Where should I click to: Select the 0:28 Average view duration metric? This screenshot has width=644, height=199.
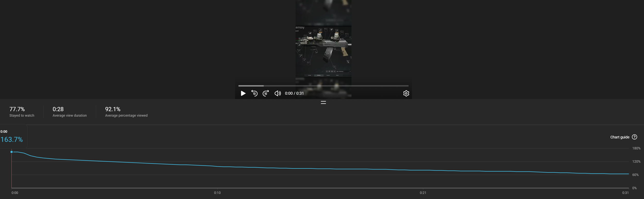[x=70, y=112]
